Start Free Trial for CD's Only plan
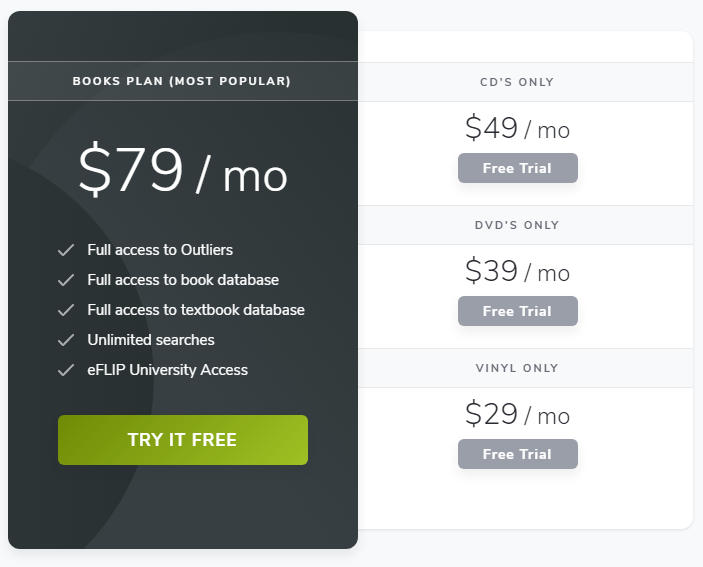This screenshot has height=567, width=703. pos(518,168)
